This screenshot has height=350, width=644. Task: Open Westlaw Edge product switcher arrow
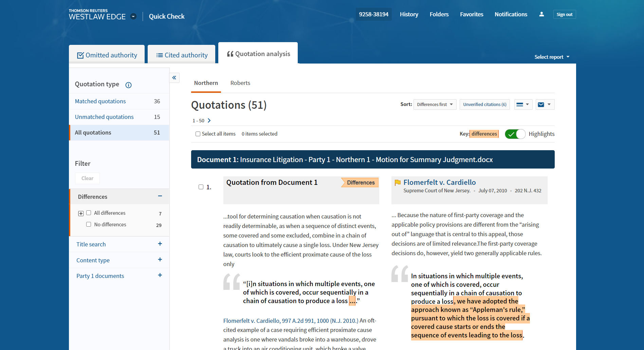click(133, 17)
